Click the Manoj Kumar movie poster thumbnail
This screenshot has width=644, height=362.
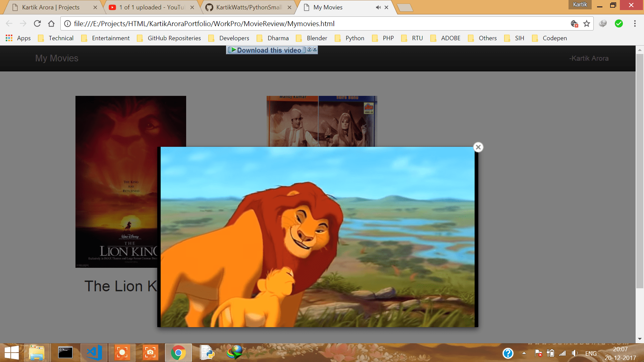click(322, 121)
